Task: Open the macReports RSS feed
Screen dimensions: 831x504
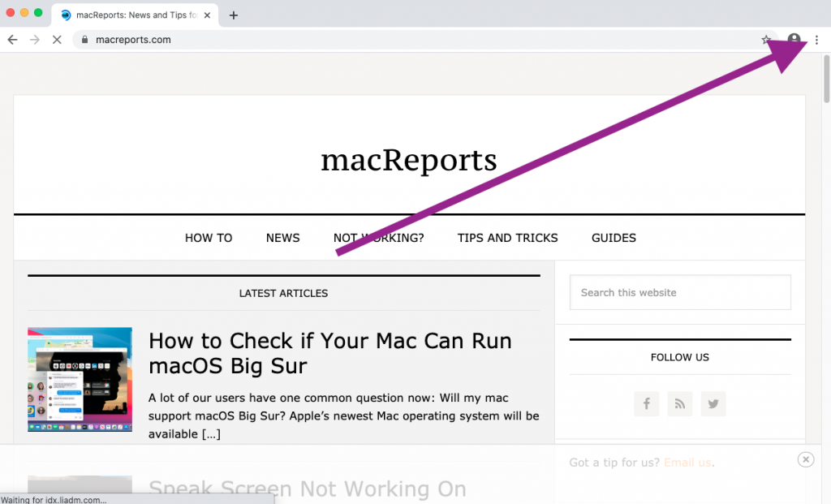Action: click(x=680, y=404)
